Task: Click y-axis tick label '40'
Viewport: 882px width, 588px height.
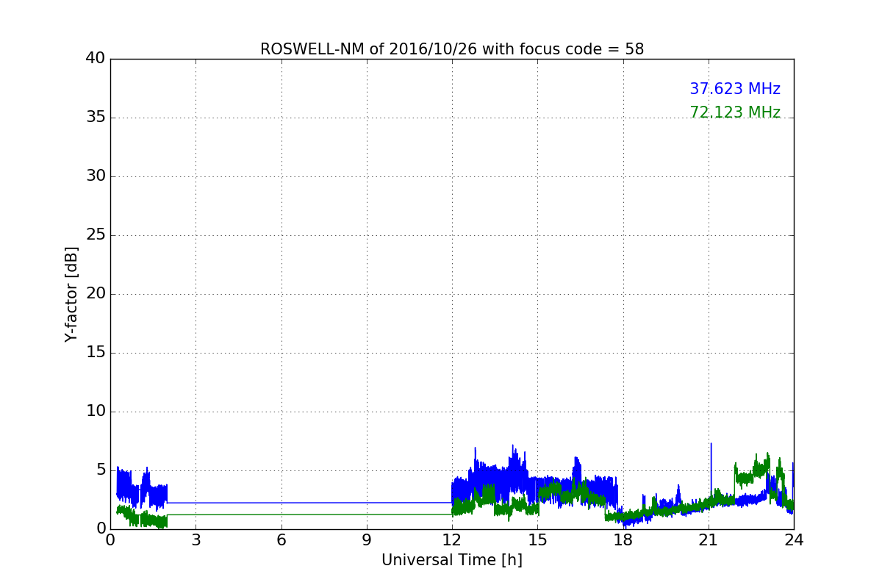Action: pos(96,58)
